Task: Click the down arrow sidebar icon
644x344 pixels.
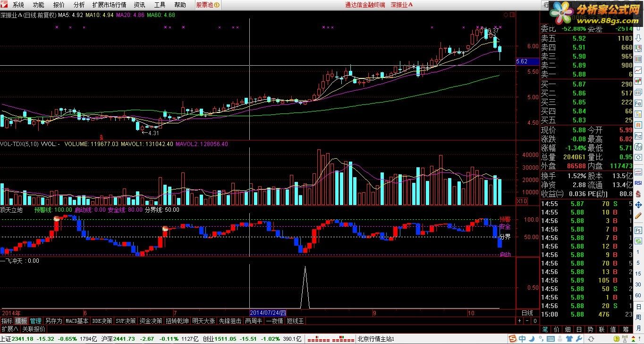Action: coord(638,39)
